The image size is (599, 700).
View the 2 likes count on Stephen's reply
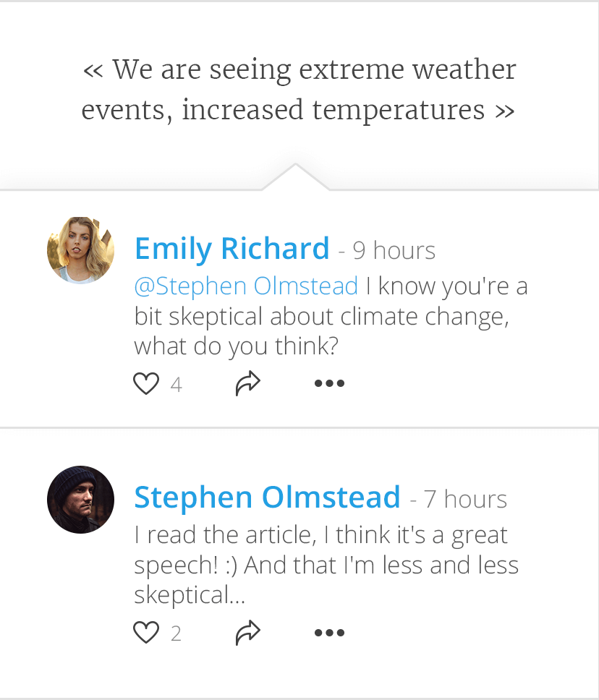(x=176, y=634)
